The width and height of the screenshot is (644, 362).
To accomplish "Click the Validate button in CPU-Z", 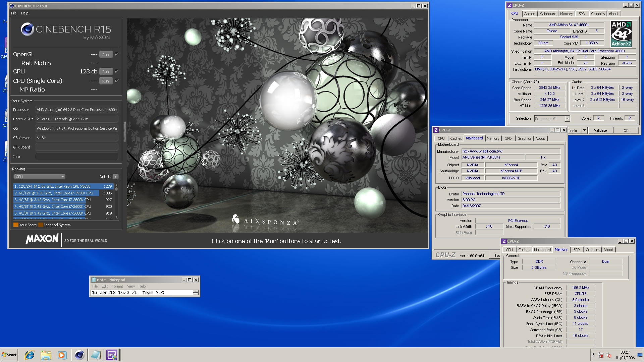I will pos(600,130).
